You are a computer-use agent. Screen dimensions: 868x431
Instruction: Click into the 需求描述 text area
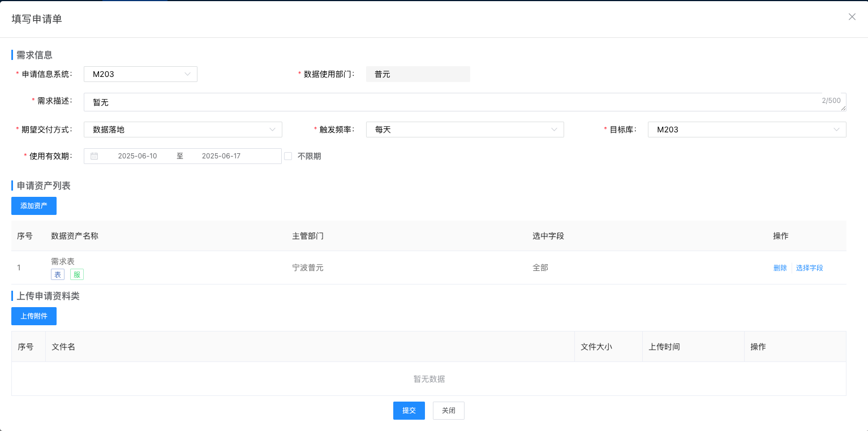453,102
